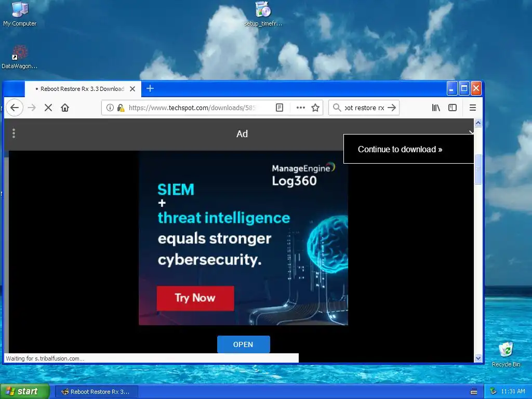Image resolution: width=532 pixels, height=399 pixels.
Task: Click the 'Ad' label in the overlay header
Action: (x=242, y=134)
